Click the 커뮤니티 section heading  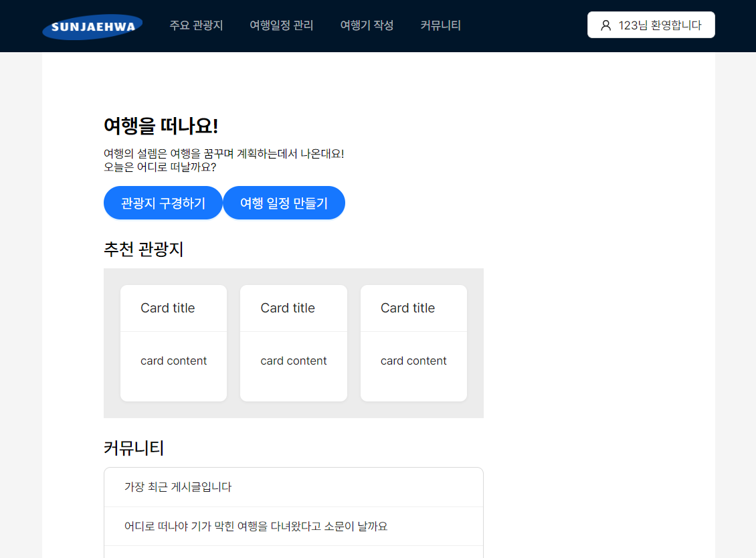[x=134, y=448]
